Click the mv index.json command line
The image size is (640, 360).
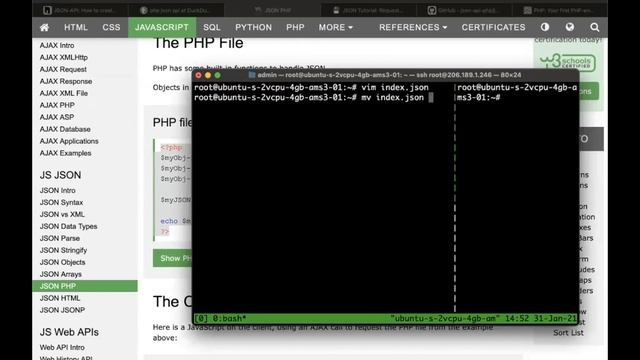point(313,98)
